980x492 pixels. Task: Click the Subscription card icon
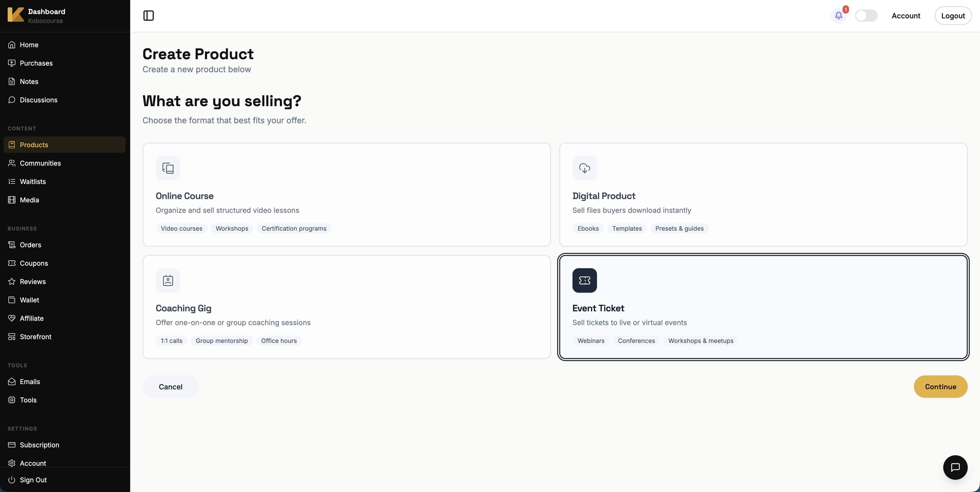[x=12, y=445]
